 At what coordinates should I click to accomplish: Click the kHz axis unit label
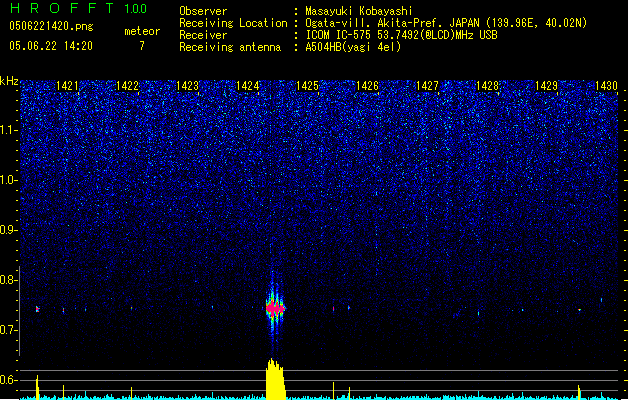pyautogui.click(x=9, y=81)
